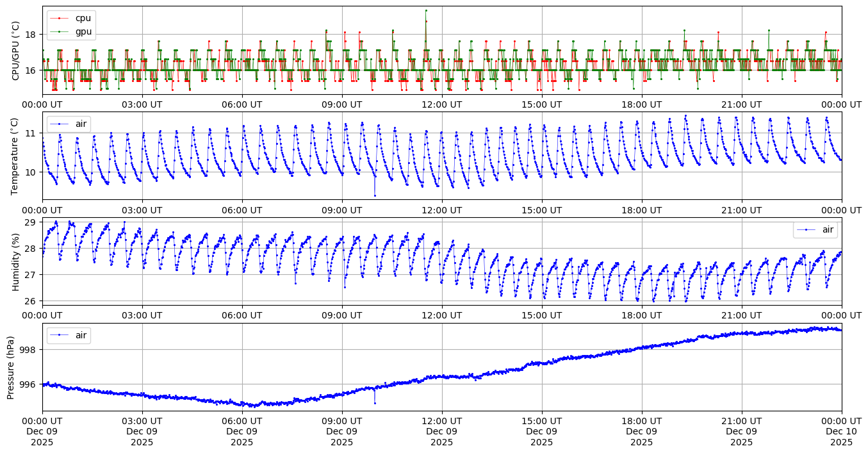Select the green gpu legend line marker
This screenshot has width=868, height=453.
click(60, 31)
